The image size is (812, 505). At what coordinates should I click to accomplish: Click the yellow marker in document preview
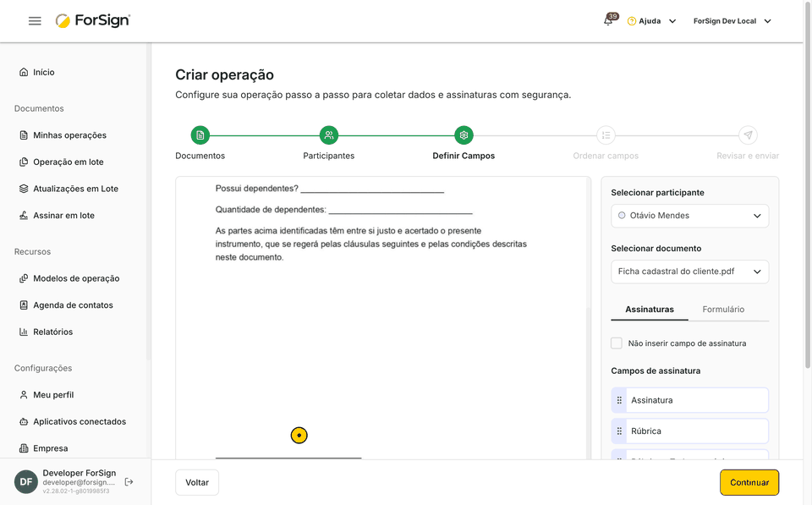(299, 435)
